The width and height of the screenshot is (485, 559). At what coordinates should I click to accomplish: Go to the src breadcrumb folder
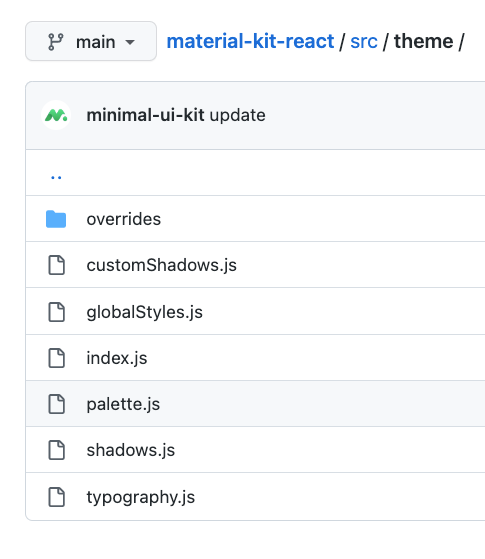(364, 41)
